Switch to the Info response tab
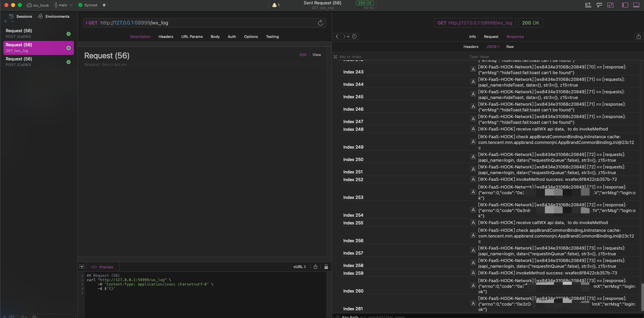 [473, 37]
